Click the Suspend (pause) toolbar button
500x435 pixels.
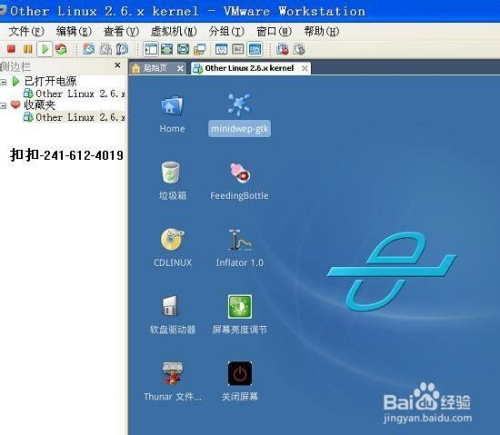click(28, 49)
